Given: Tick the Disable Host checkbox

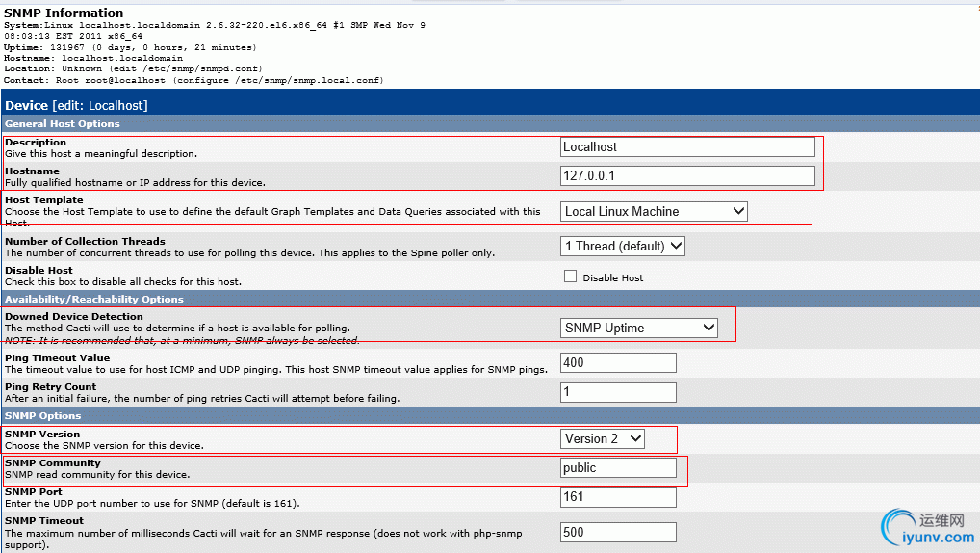Looking at the screenshot, I should click(x=570, y=276).
